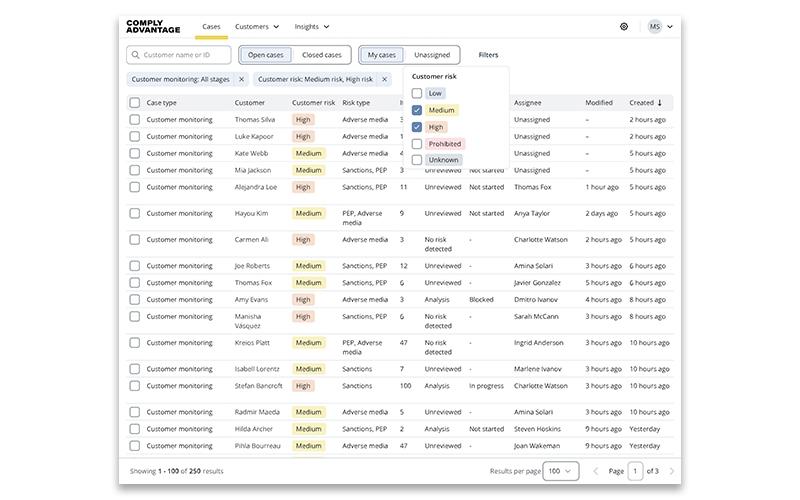Image resolution: width=800 pixels, height=500 pixels.
Task: Open the Amy Evans customer case
Action: click(251, 299)
